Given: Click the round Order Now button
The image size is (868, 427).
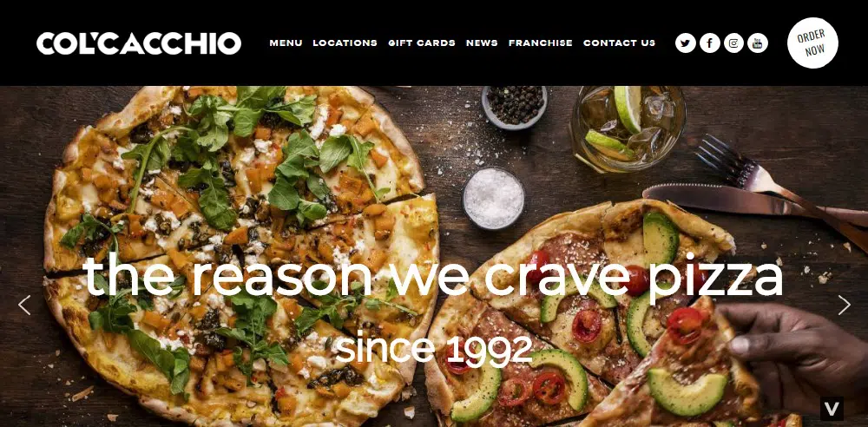Looking at the screenshot, I should [x=812, y=43].
